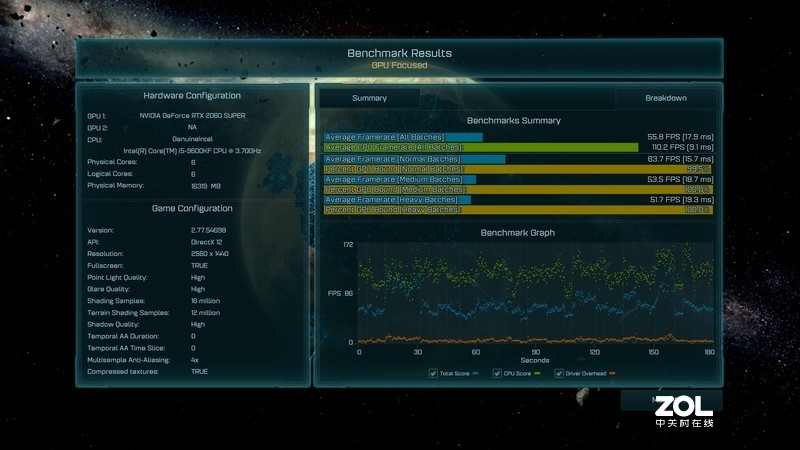
Task: Click the "53.5 FPS (18.7 ms)" value
Action: tap(680, 180)
